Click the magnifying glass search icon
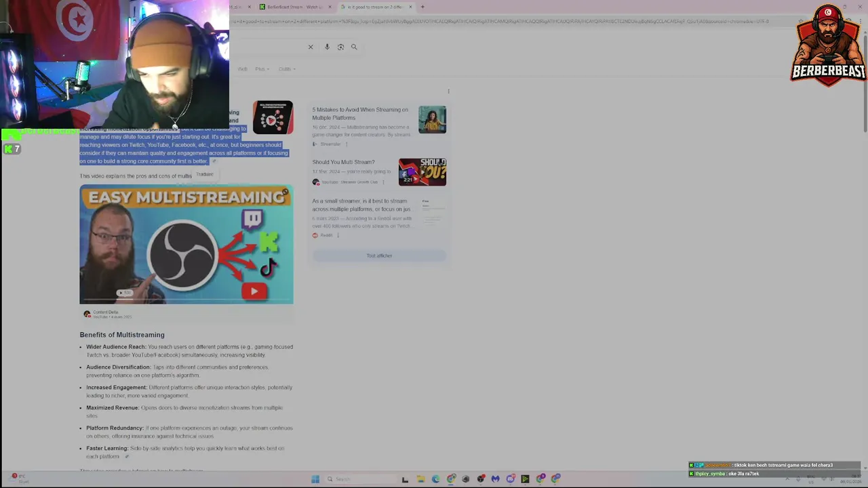Image resolution: width=868 pixels, height=488 pixels. (354, 47)
